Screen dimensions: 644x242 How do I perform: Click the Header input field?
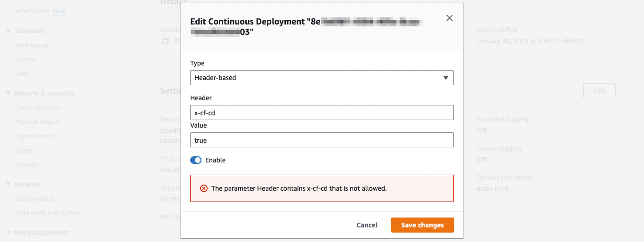[322, 113]
